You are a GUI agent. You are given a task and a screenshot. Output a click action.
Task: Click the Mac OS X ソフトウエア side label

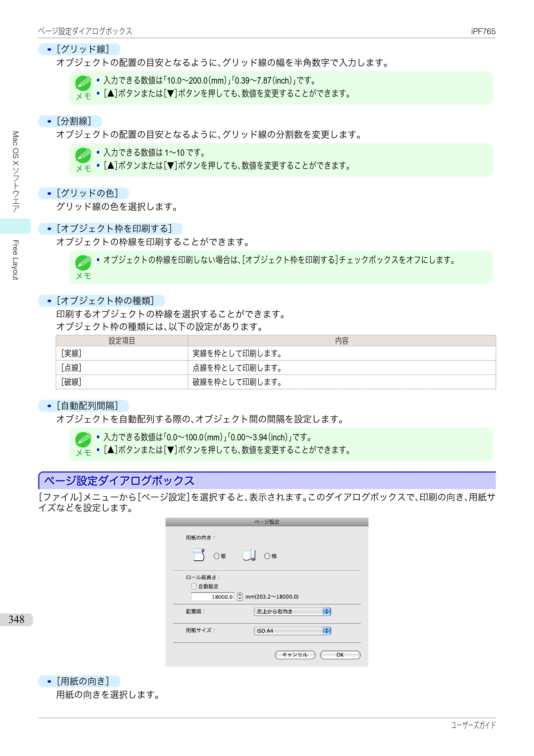click(15, 172)
